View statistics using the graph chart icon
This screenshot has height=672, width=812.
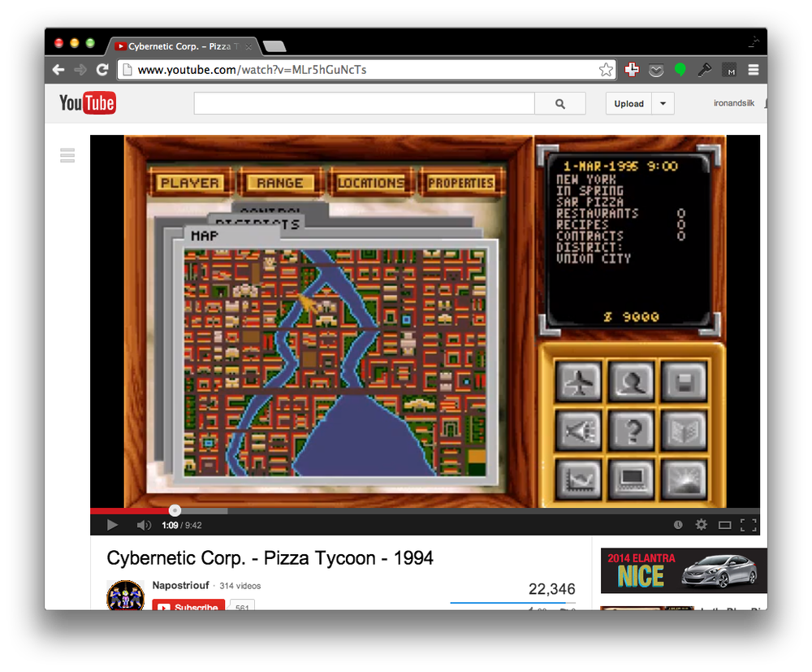(579, 479)
